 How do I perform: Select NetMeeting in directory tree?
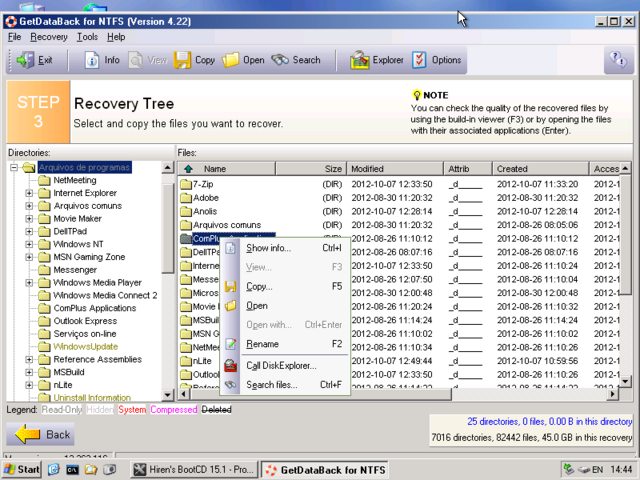click(x=75, y=180)
